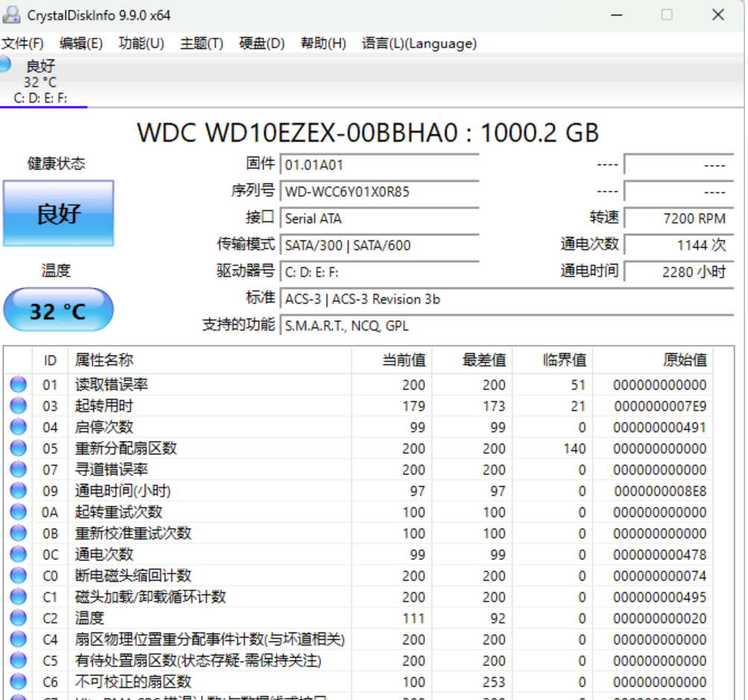
Task: Select attribute name 寻道错误率
Action: point(111,470)
